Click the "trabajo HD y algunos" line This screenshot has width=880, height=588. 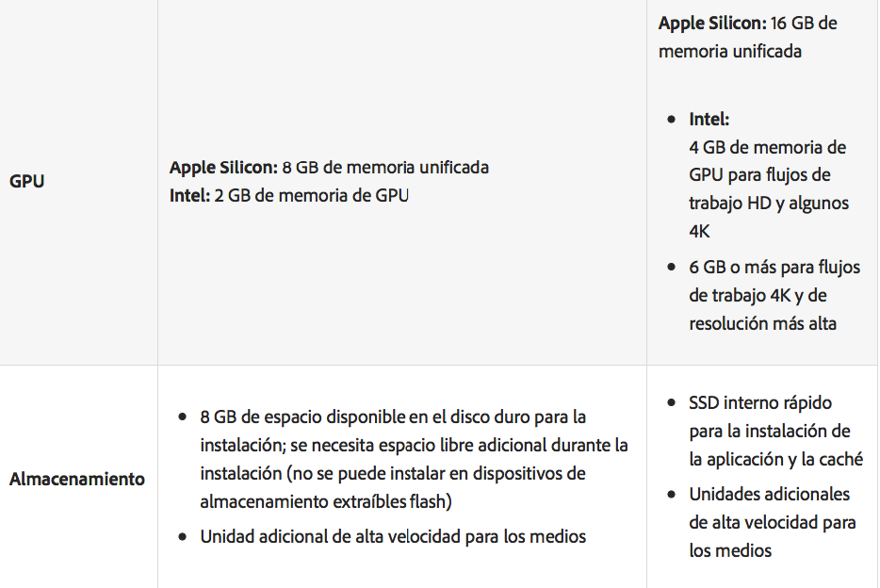(x=769, y=203)
